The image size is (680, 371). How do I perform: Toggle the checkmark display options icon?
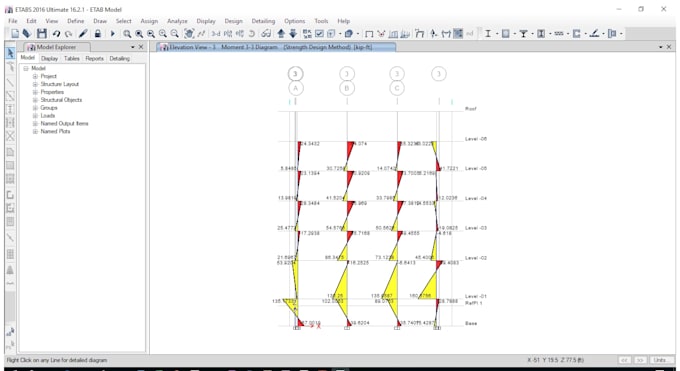(319, 33)
